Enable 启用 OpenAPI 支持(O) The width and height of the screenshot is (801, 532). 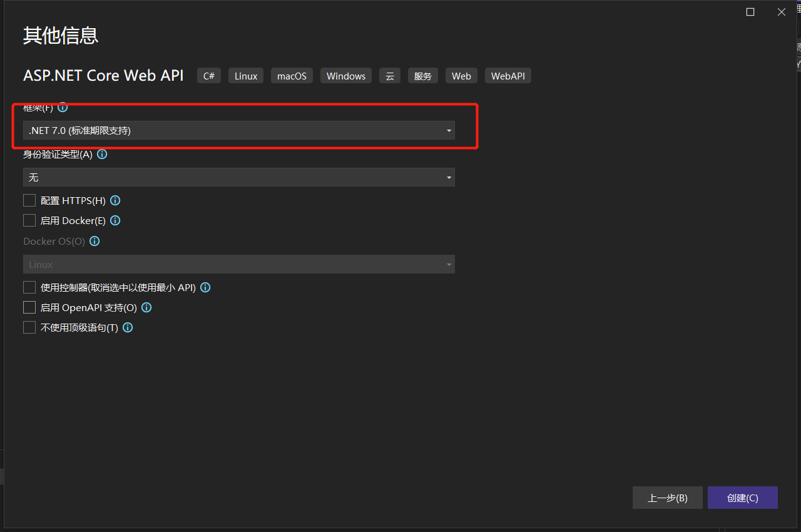(x=29, y=307)
